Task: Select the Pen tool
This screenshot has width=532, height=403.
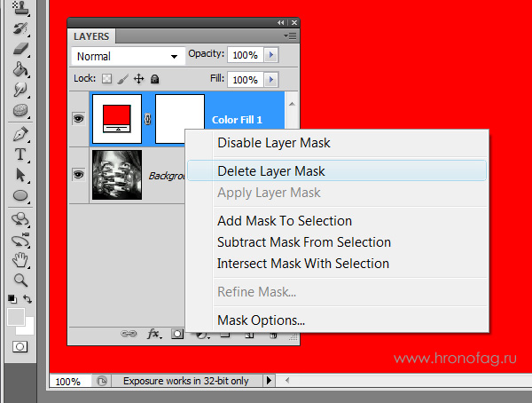Action: pos(20,134)
